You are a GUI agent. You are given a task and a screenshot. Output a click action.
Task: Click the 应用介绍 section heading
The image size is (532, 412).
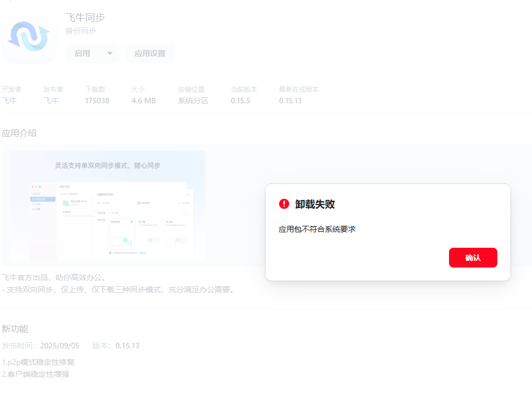click(x=19, y=133)
